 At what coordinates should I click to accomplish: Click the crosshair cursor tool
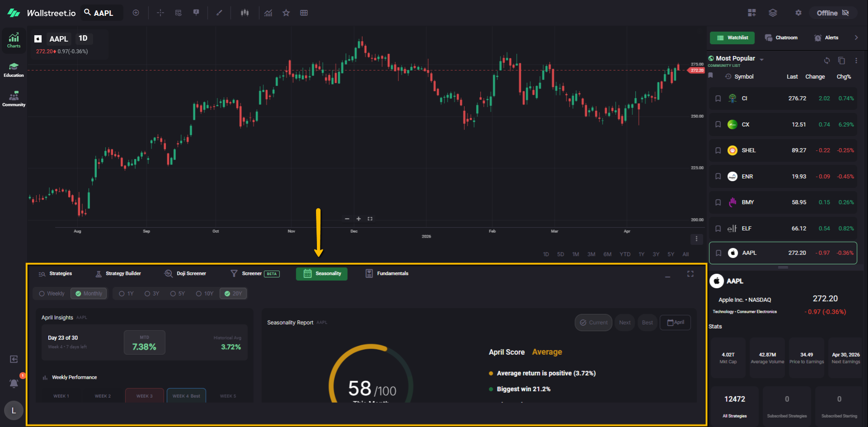click(x=160, y=13)
